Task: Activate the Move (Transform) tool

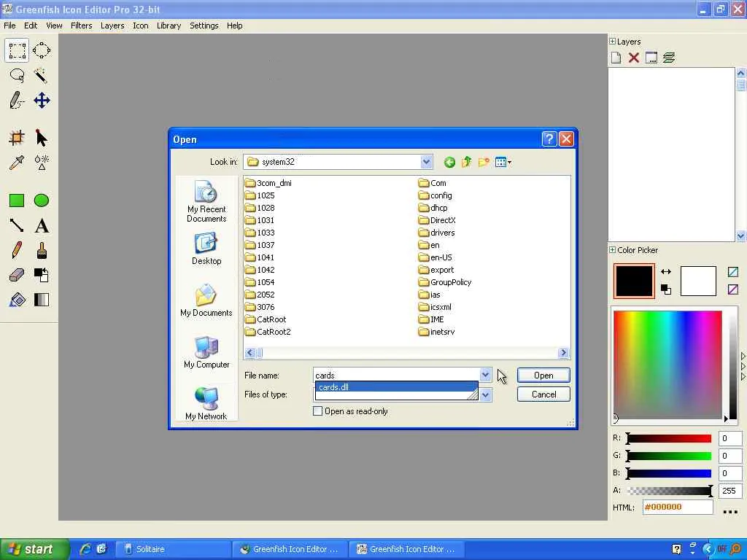Action: [42, 101]
